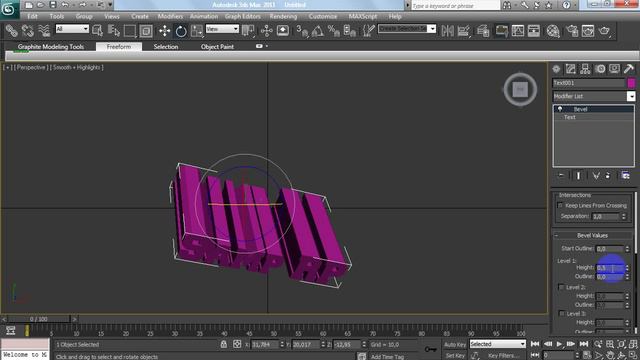Toggle the Percent Snap icon
Viewport: 640px width, 360px height.
click(x=333, y=31)
